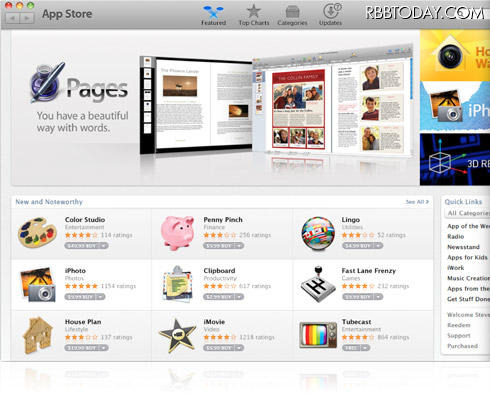Buy iPhoto with its price button
The image size is (490, 396).
click(80, 297)
